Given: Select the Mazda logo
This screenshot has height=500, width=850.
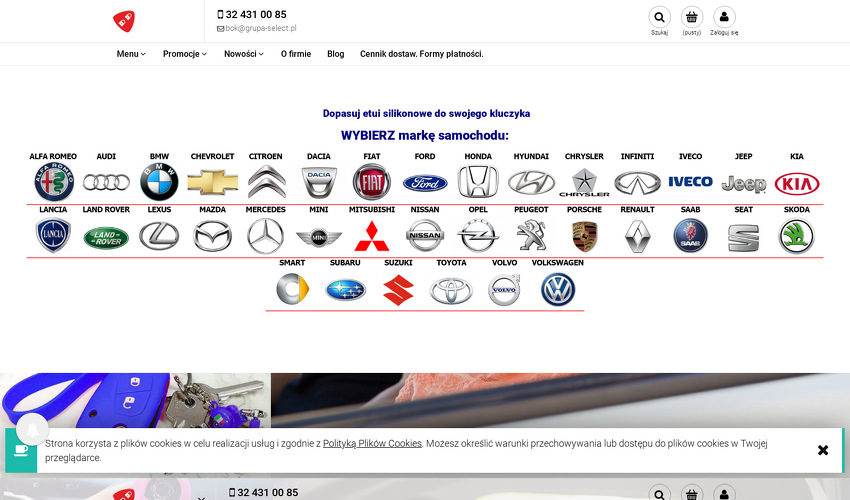Looking at the screenshot, I should coord(212,236).
